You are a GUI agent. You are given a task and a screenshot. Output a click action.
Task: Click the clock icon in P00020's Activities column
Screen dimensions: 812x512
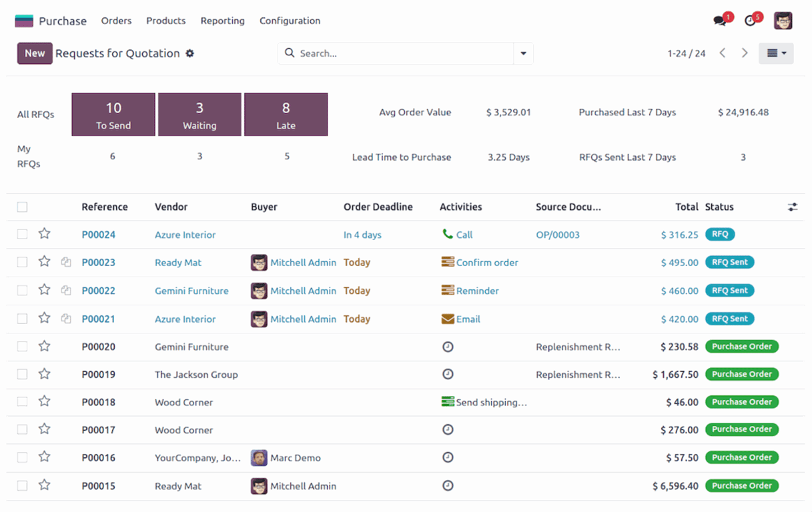tap(448, 347)
